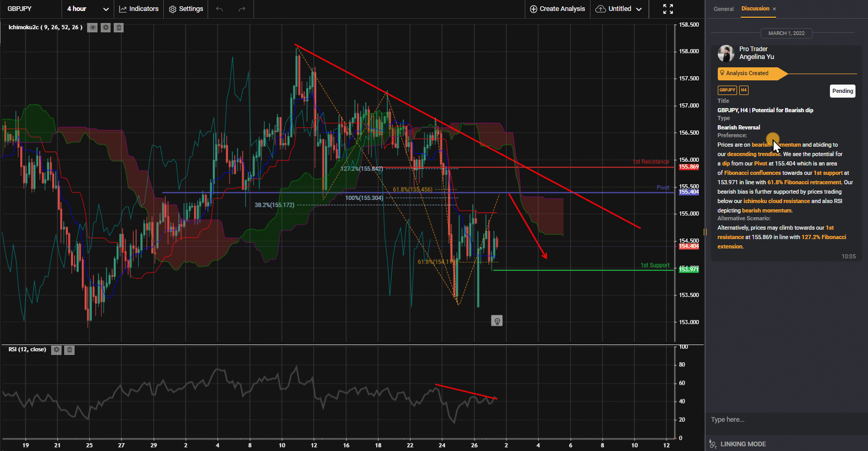Open chart Settings
Viewport: 868px width, 451px height.
[x=186, y=9]
